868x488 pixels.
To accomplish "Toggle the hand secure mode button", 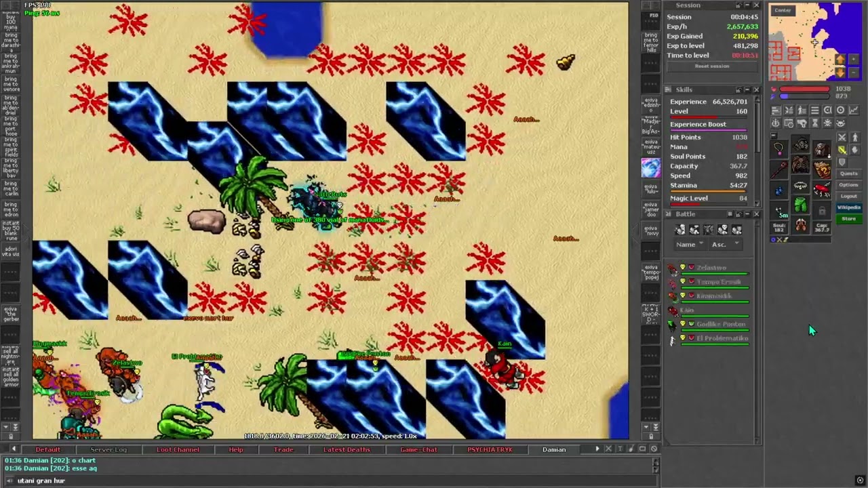I will 855,150.
